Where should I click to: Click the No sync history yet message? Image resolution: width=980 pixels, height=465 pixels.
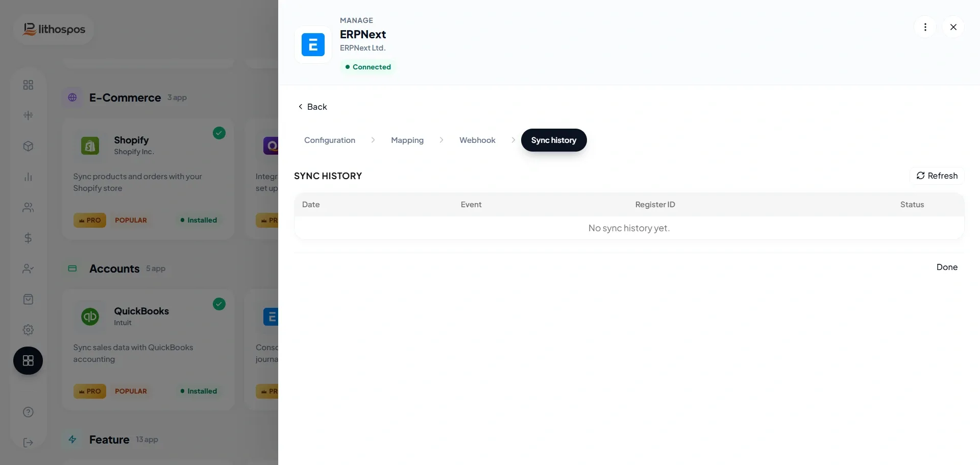(x=629, y=228)
